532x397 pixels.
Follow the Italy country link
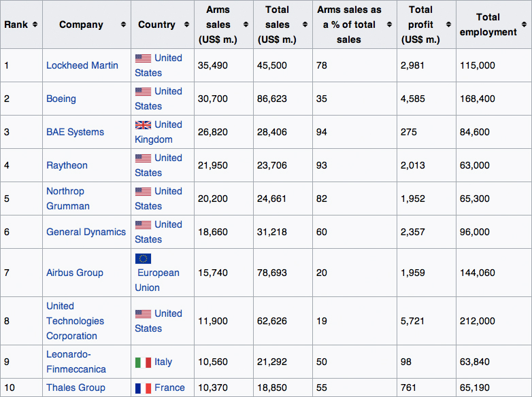163,362
